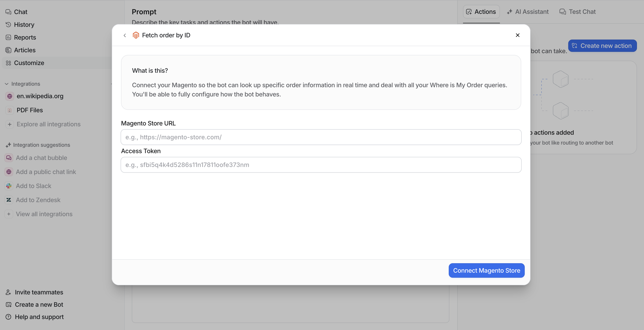Viewport: 644px width, 330px height.
Task: Click the back arrow in dialog header
Action: [125, 35]
